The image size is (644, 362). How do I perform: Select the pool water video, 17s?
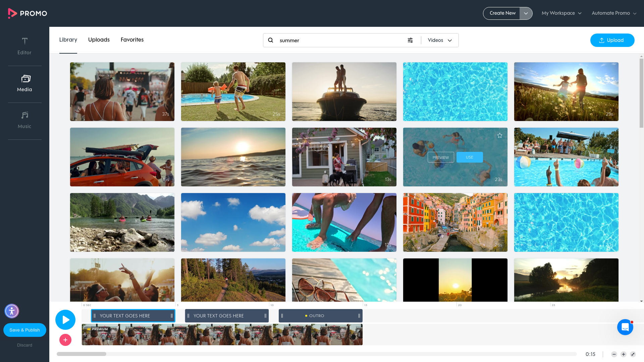tap(455, 92)
